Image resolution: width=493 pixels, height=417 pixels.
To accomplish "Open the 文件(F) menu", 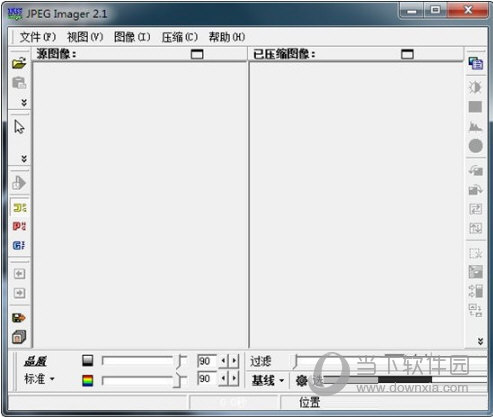I will (38, 37).
